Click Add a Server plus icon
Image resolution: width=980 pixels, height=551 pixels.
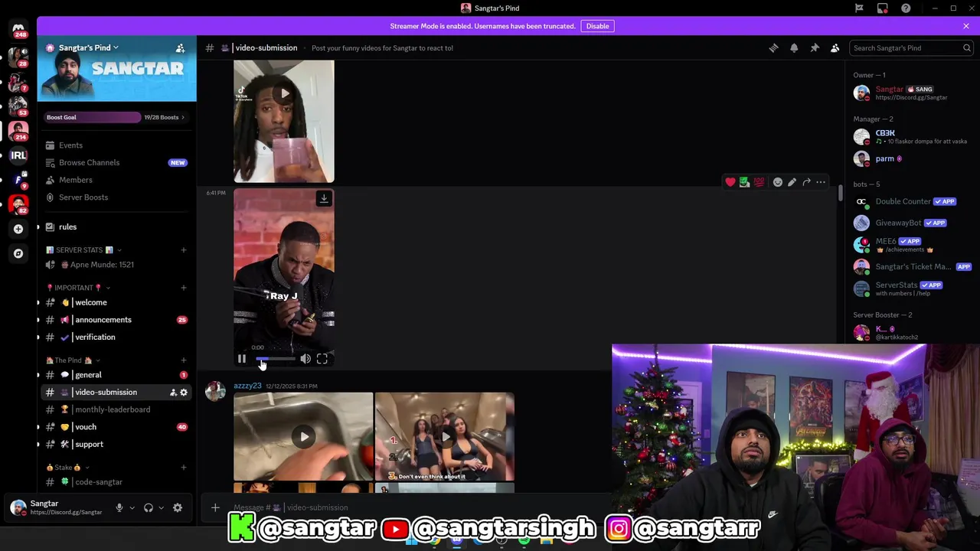click(x=18, y=229)
